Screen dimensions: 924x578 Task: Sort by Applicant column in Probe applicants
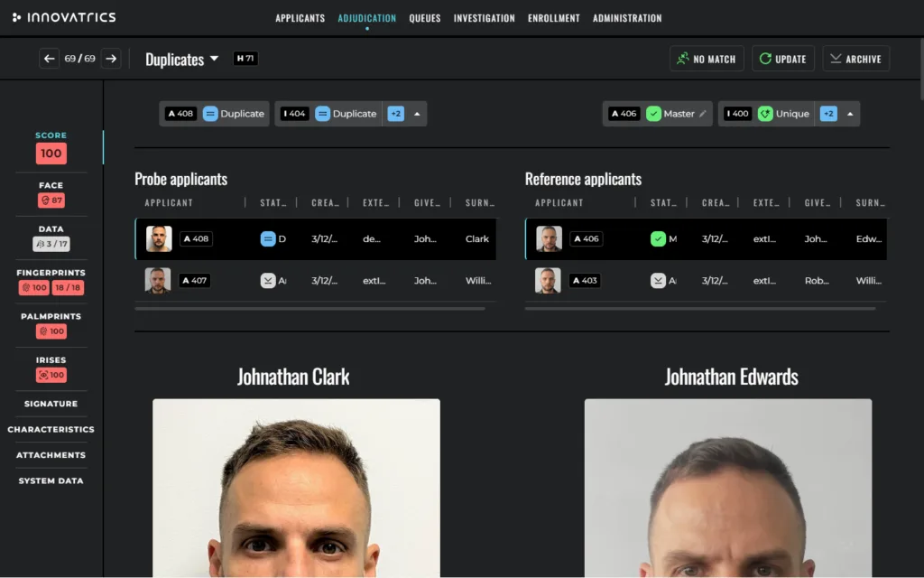(x=169, y=203)
